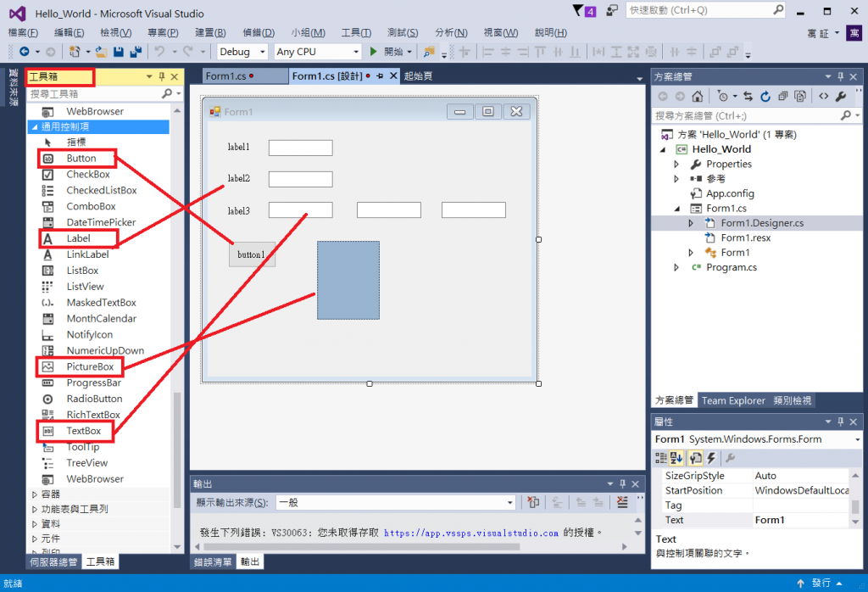Screen dimensions: 868x592
Task: Click the Open File folder icon
Action: (x=102, y=52)
